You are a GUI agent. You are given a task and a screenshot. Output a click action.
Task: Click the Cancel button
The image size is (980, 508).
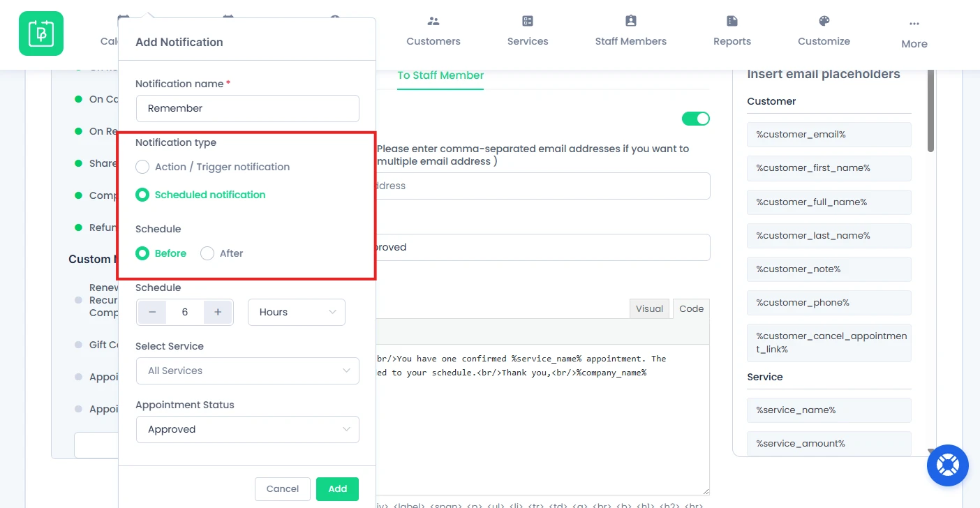click(x=283, y=489)
